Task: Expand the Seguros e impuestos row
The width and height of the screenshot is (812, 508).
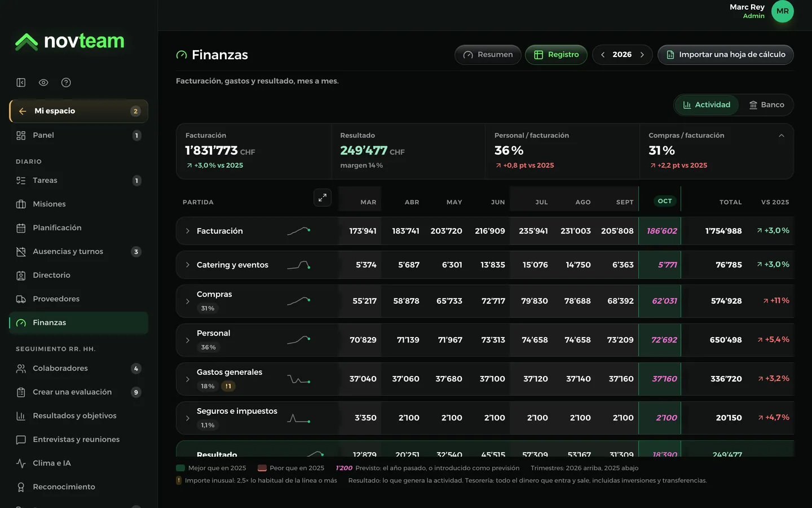Action: [188, 418]
